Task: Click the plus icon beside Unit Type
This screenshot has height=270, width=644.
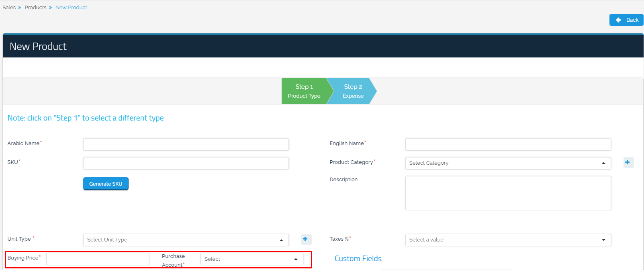Action: 306,239
